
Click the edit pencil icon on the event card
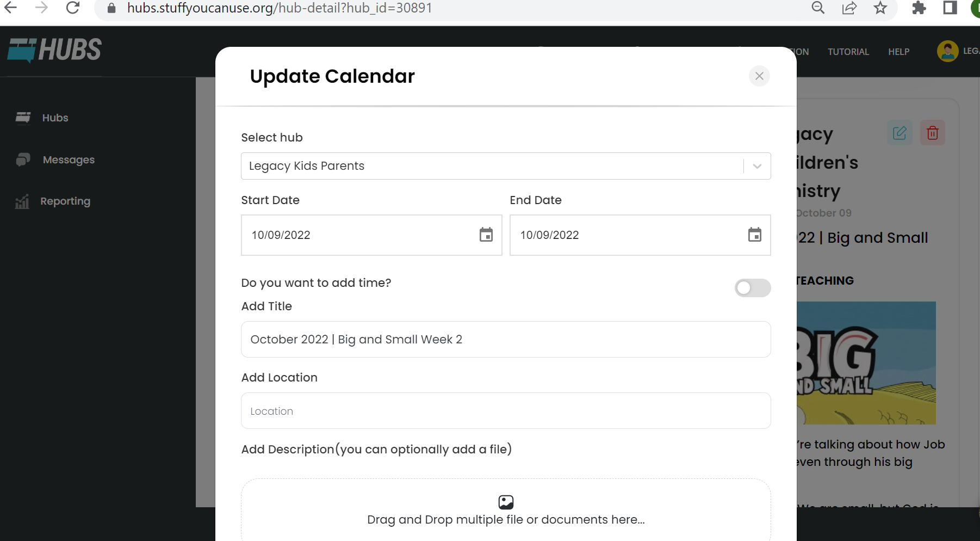pos(900,133)
